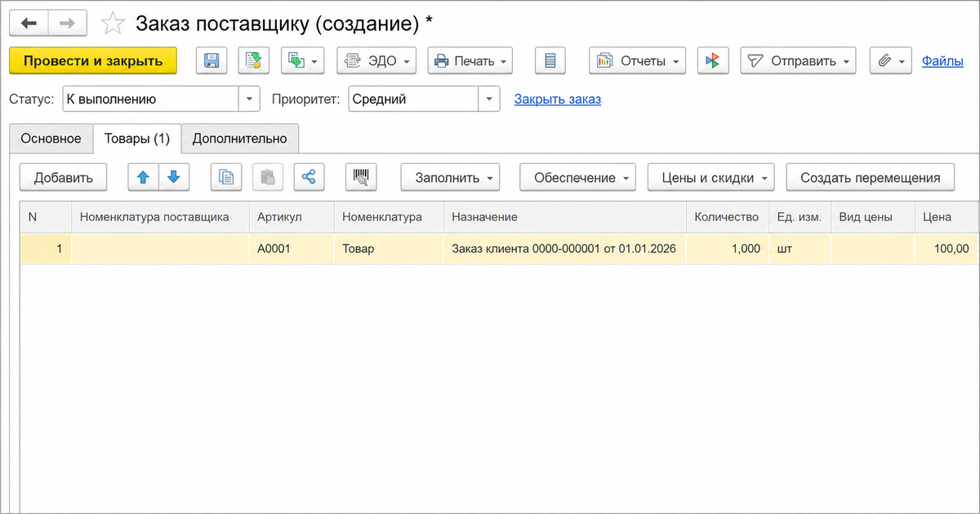980x514 pixels.
Task: Open the Отчеты menu
Action: click(x=637, y=60)
